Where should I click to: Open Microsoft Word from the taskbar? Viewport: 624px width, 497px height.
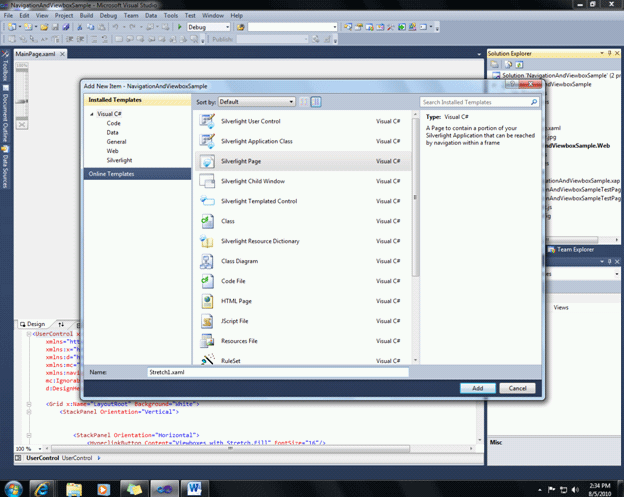195,489
